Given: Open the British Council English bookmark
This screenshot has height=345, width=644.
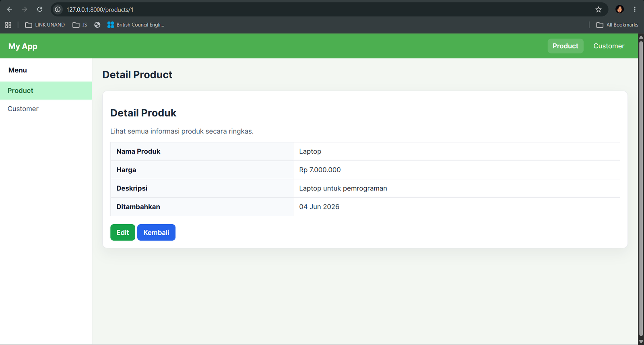Looking at the screenshot, I should pos(136,25).
